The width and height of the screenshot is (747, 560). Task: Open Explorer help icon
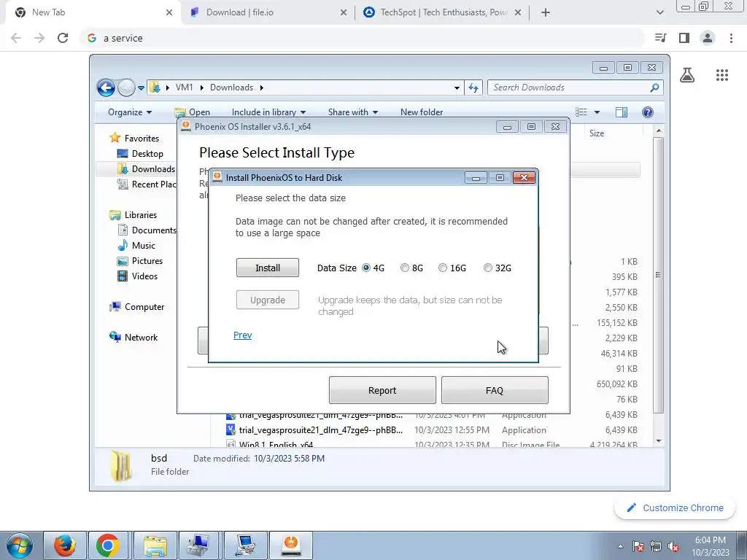pyautogui.click(x=648, y=112)
